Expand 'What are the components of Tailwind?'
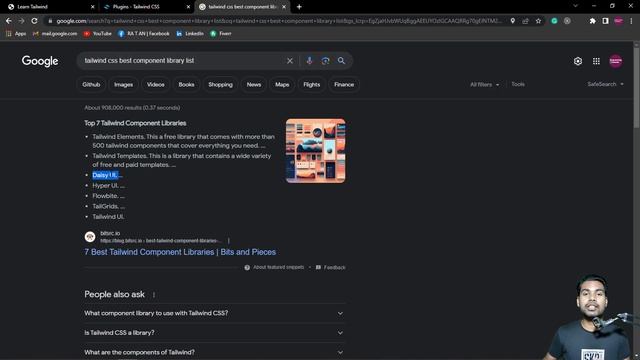This screenshot has width=640, height=360. (x=214, y=352)
